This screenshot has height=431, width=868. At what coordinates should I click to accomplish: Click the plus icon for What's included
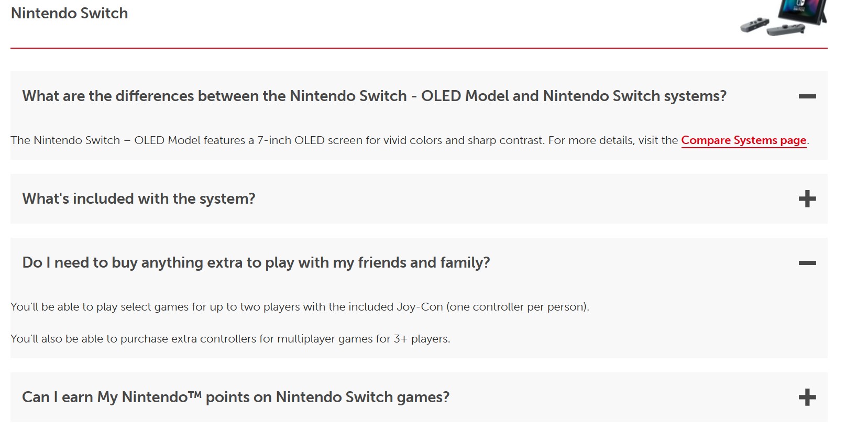coord(807,199)
